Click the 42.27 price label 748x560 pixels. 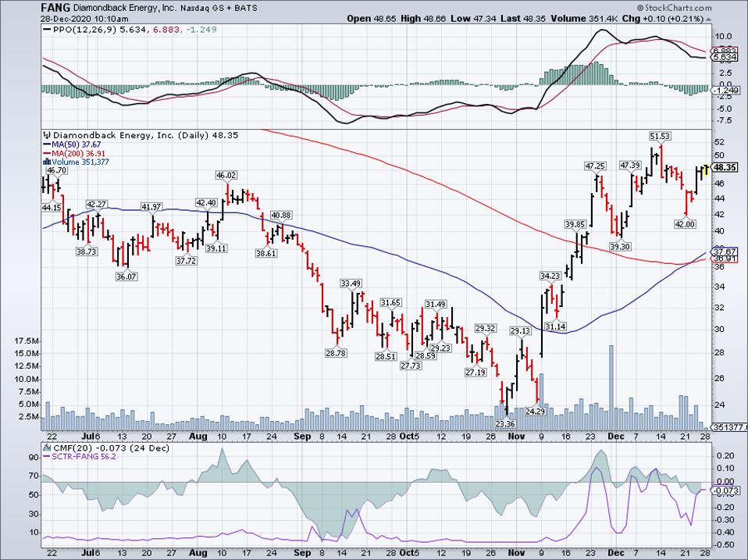[96, 204]
